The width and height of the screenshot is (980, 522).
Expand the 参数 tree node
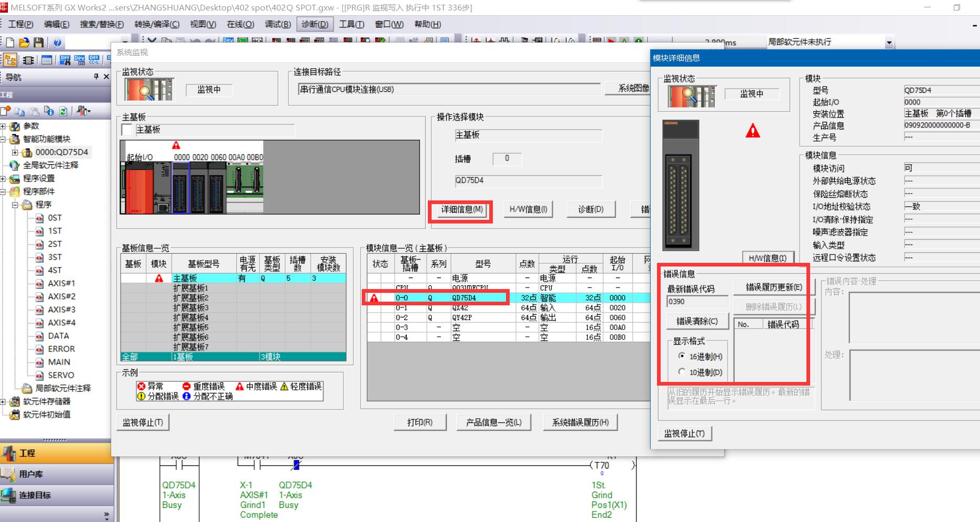(3, 126)
